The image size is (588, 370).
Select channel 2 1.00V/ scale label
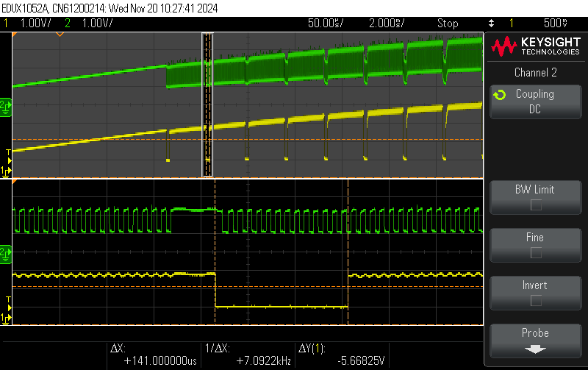coord(97,24)
